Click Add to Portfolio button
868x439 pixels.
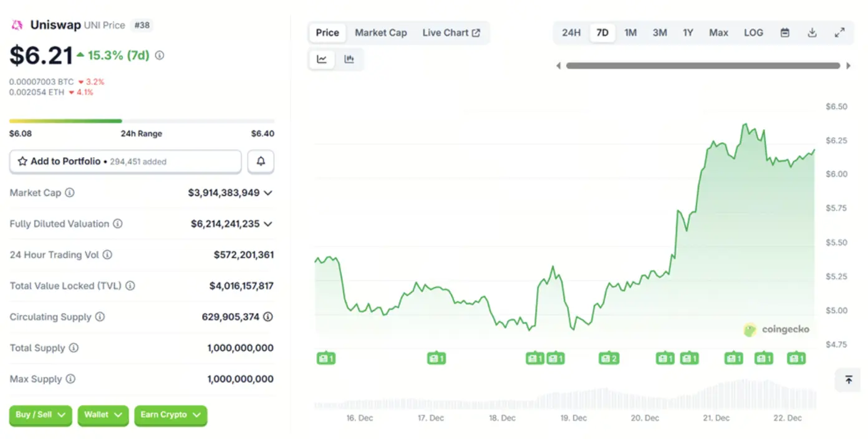tap(125, 162)
